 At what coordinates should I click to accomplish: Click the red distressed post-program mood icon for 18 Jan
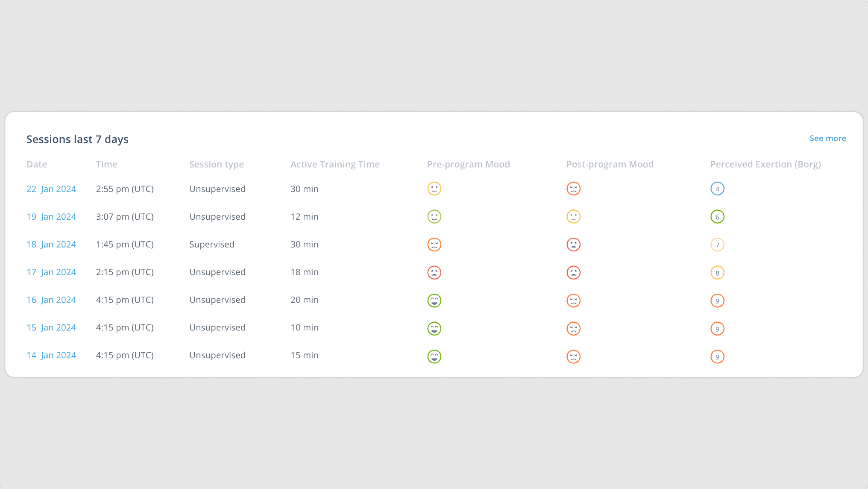tap(573, 244)
